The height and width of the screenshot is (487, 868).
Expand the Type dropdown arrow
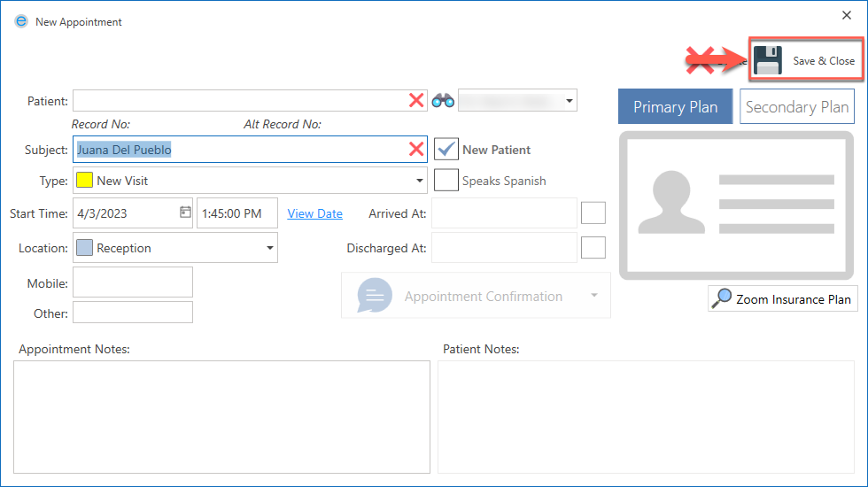click(419, 181)
